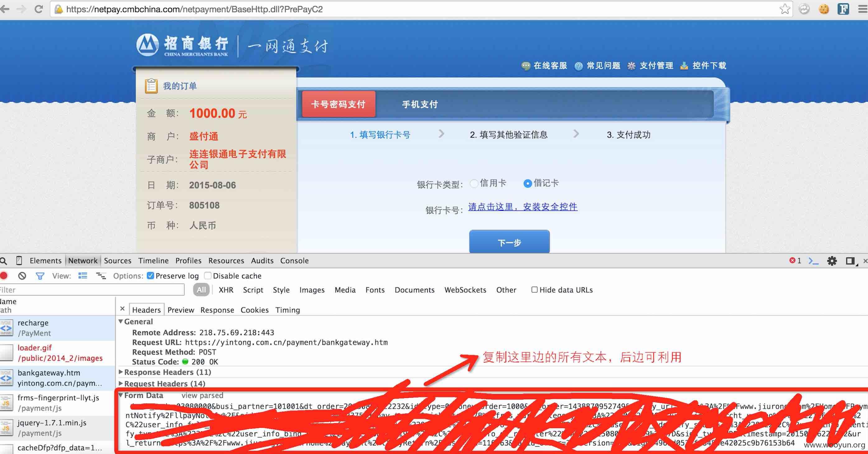The height and width of the screenshot is (454, 868).
Task: Toggle the Preserve log checkbox
Action: click(151, 276)
